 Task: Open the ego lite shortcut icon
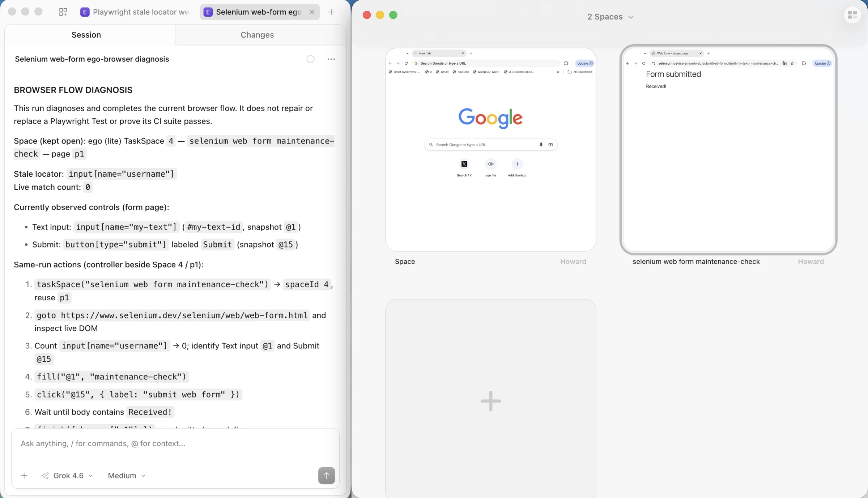coord(490,164)
